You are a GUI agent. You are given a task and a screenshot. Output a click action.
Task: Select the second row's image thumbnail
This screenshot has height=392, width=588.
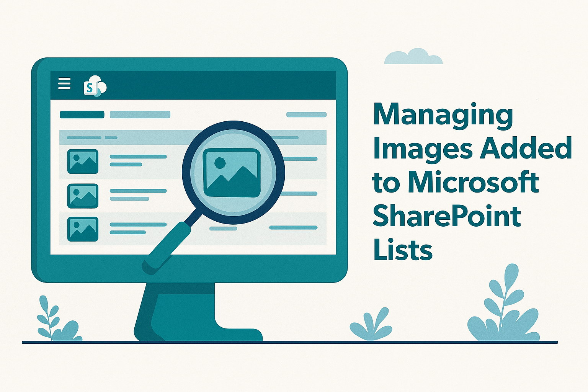pos(83,196)
